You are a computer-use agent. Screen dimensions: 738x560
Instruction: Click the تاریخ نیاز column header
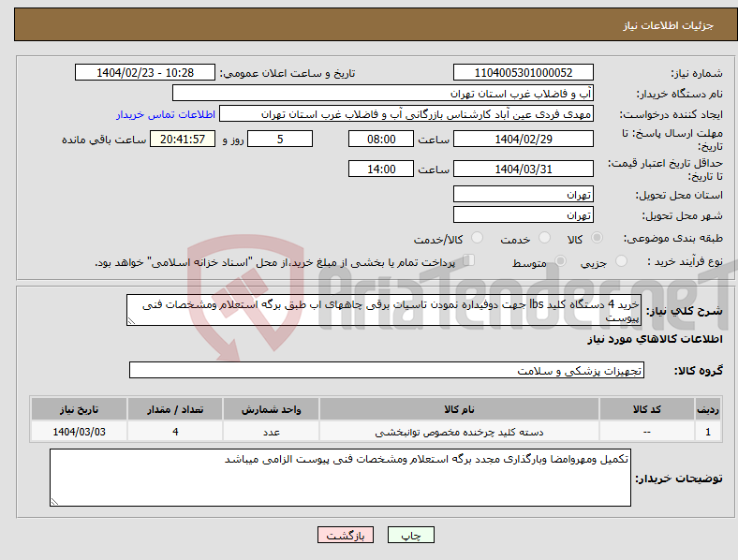[x=79, y=409]
